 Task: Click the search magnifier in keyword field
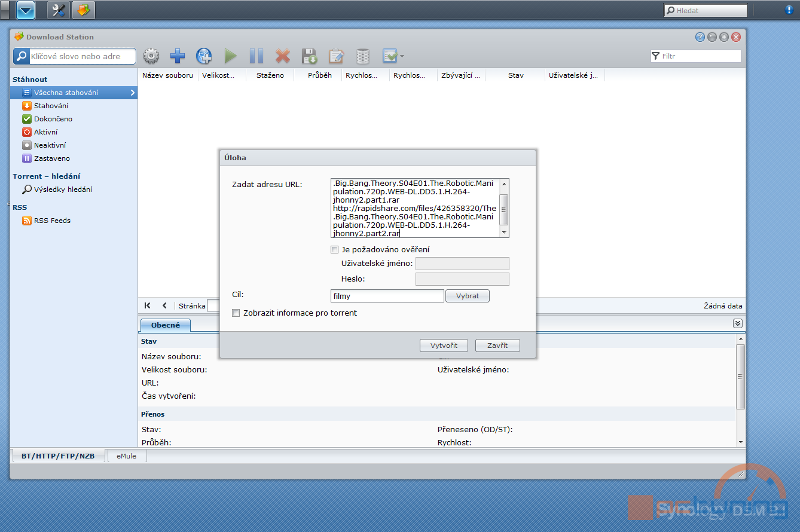[22, 56]
